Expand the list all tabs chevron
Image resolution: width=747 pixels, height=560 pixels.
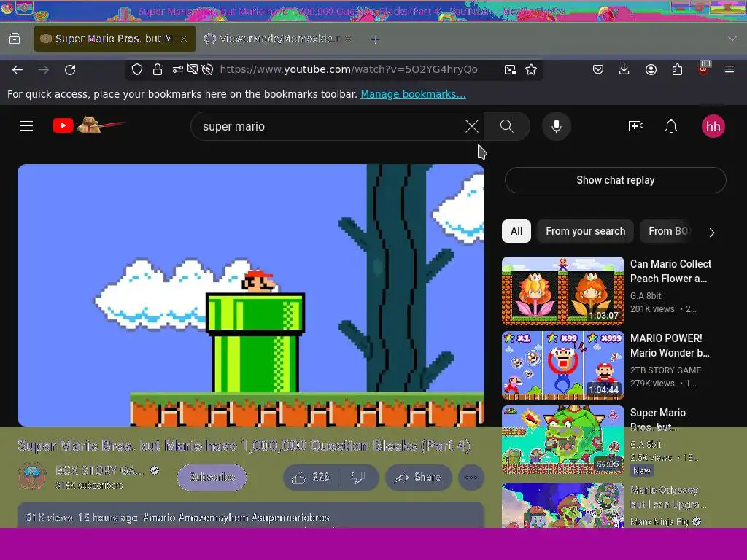pos(732,39)
